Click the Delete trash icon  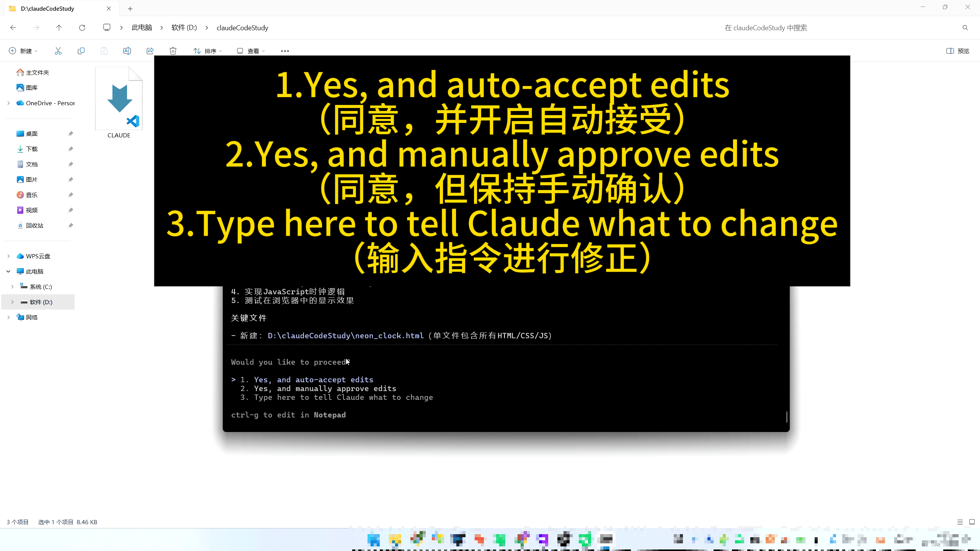click(x=173, y=51)
